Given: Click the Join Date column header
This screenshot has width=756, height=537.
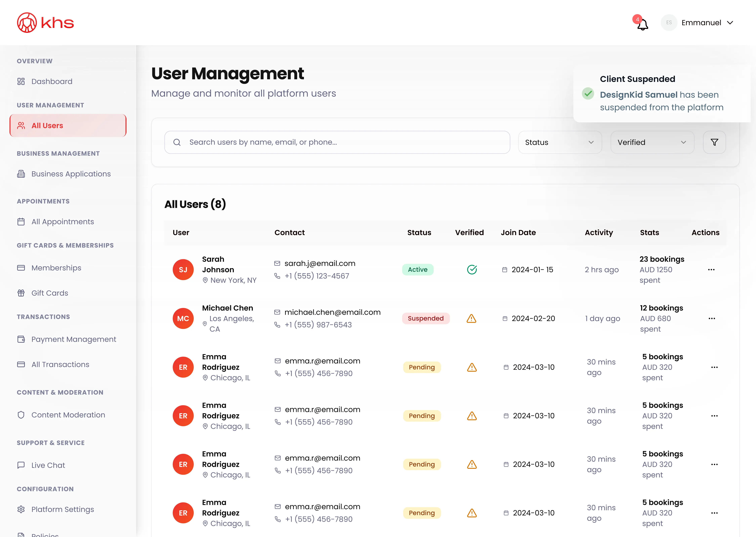Looking at the screenshot, I should pos(518,232).
